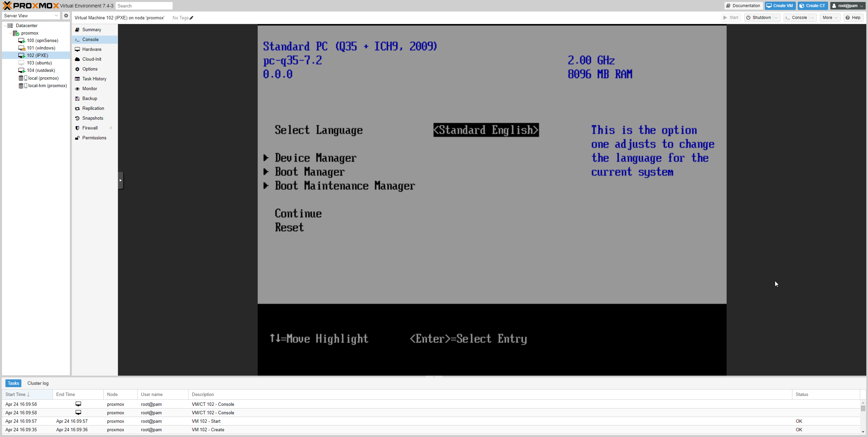The width and height of the screenshot is (868, 437).
Task: Collapse the Datacenter tree node
Action: pos(5,26)
